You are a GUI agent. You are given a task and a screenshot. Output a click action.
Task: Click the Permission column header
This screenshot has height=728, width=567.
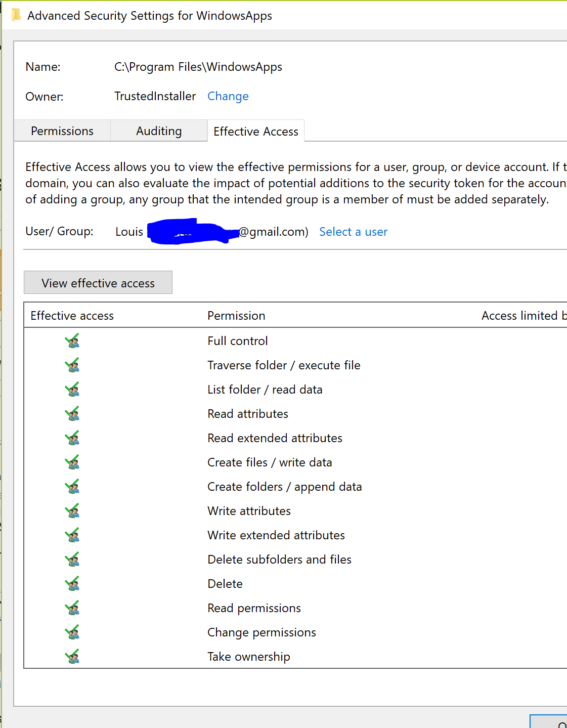(236, 315)
